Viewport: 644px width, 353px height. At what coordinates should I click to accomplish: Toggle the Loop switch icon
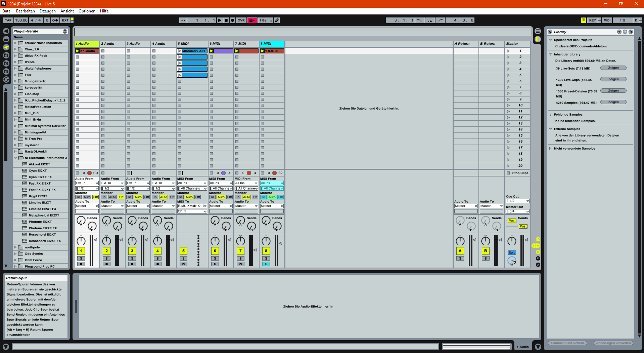[430, 20]
